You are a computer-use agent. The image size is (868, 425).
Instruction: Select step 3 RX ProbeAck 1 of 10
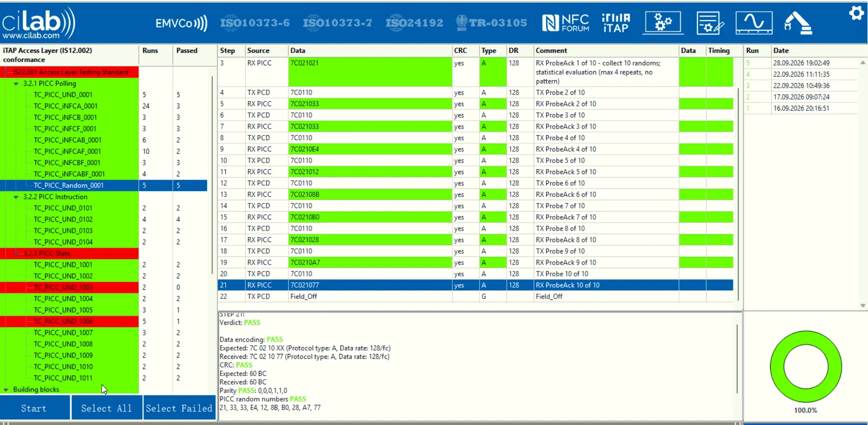coord(475,72)
